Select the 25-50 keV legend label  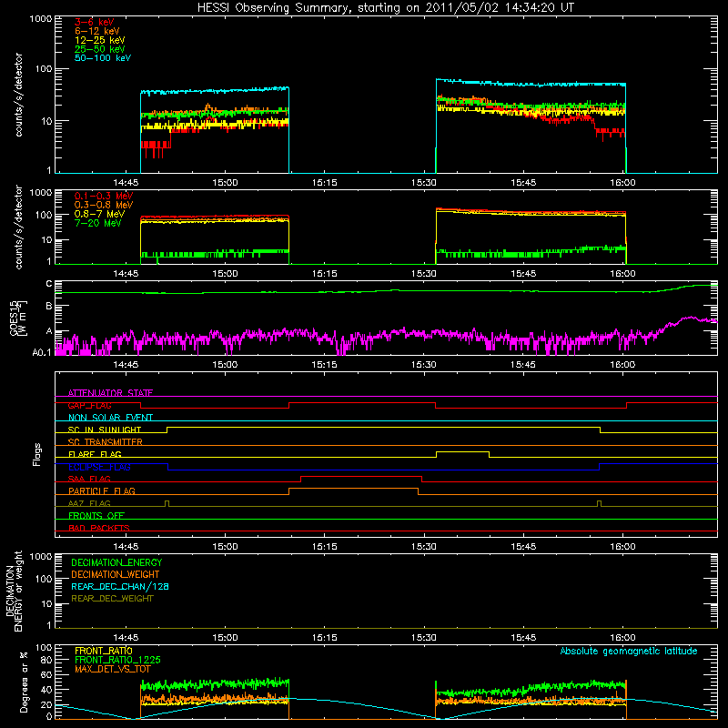[100, 49]
